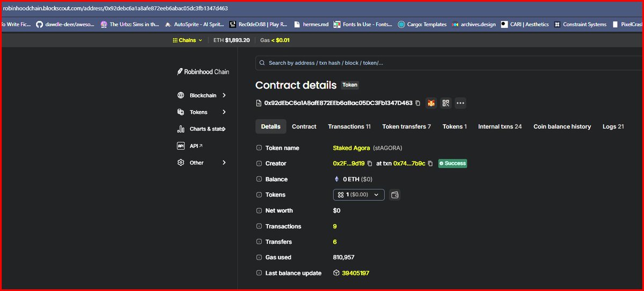
Task: Open the Chains dropdown
Action: coord(187,40)
